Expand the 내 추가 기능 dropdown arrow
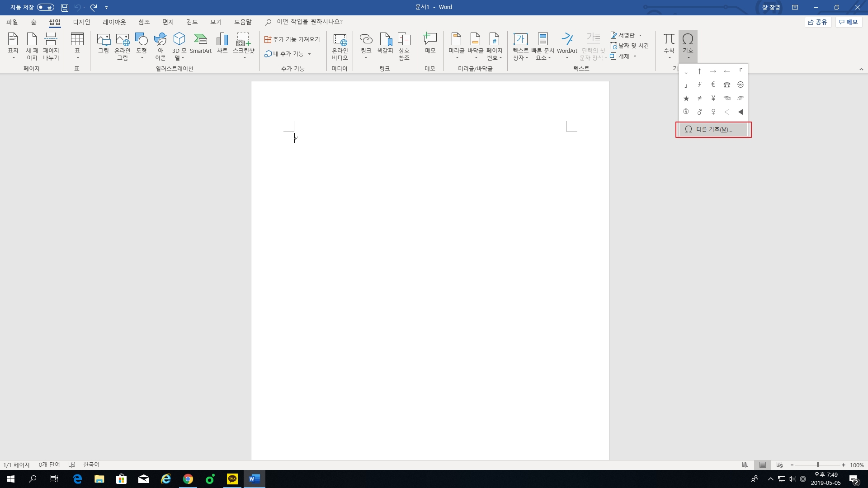 coord(310,54)
